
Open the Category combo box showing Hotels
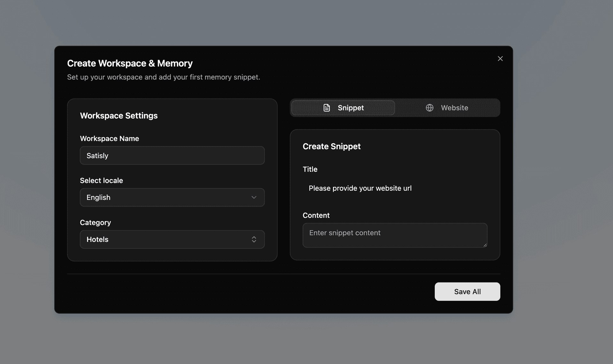point(172,239)
